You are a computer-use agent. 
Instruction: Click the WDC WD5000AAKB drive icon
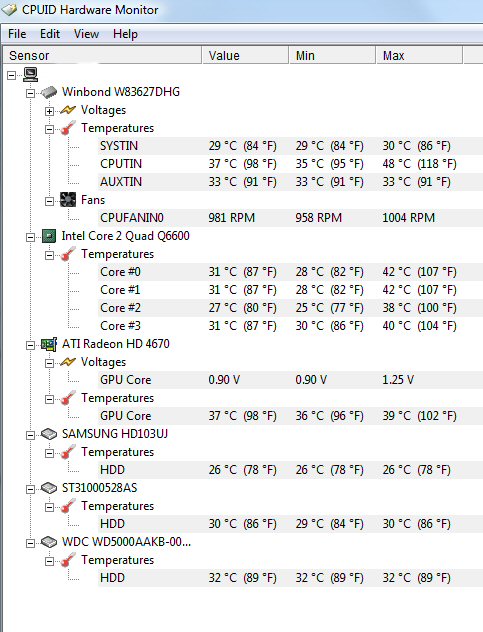point(49,542)
